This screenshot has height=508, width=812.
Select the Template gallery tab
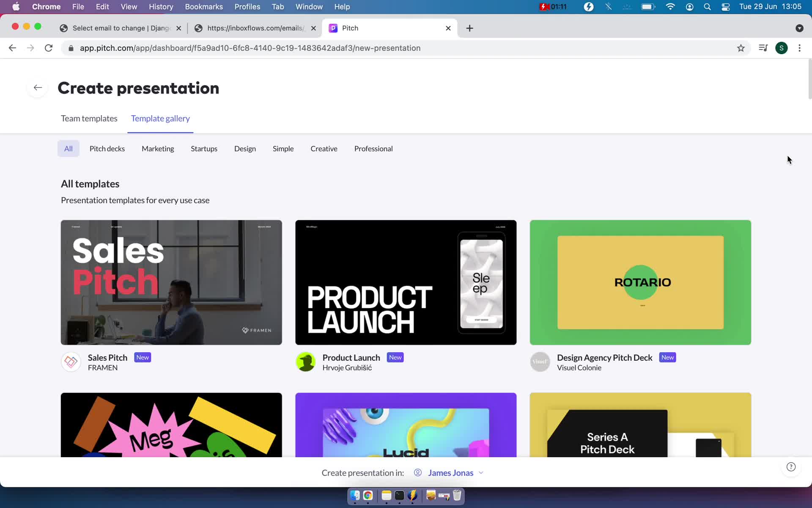coord(160,118)
